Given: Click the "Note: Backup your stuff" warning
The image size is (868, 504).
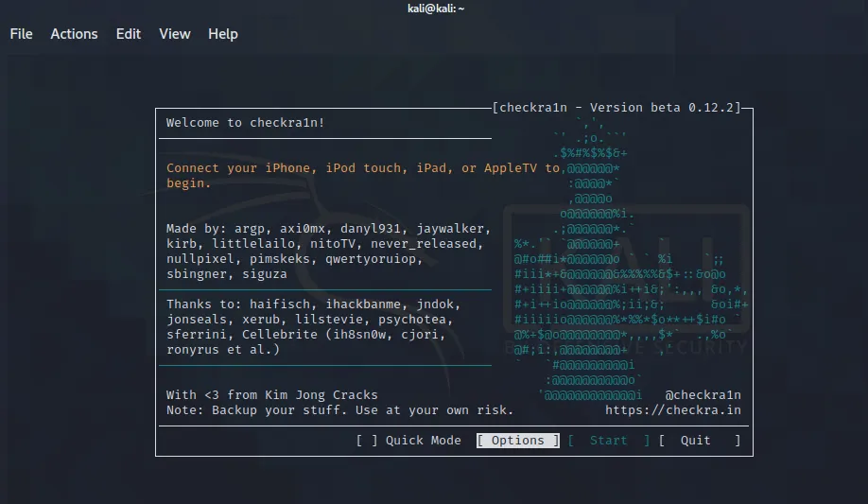Looking at the screenshot, I should (x=339, y=409).
